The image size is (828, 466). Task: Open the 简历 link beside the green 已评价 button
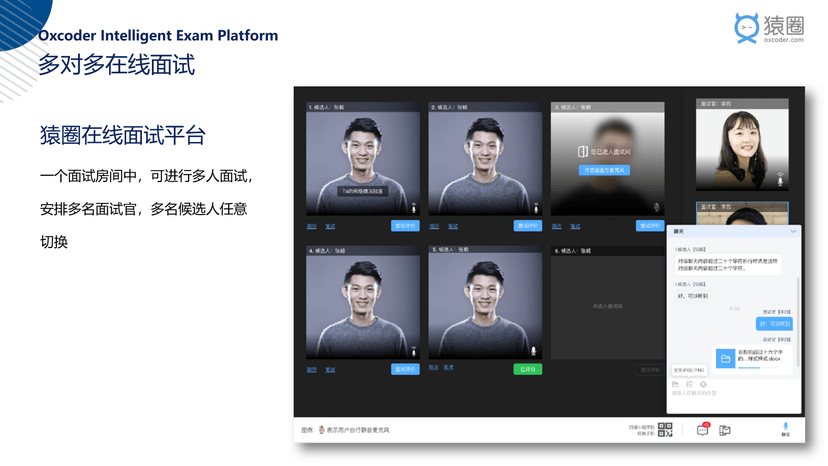[433, 367]
